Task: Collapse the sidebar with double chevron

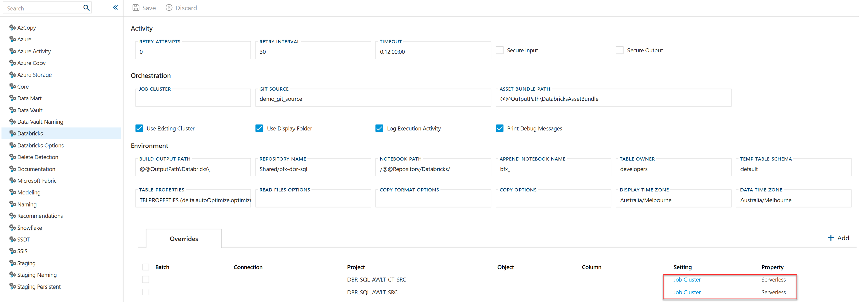Action: tap(115, 7)
